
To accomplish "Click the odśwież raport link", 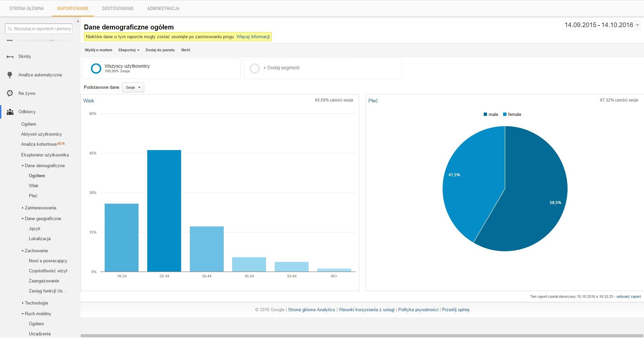I will click(x=629, y=297).
